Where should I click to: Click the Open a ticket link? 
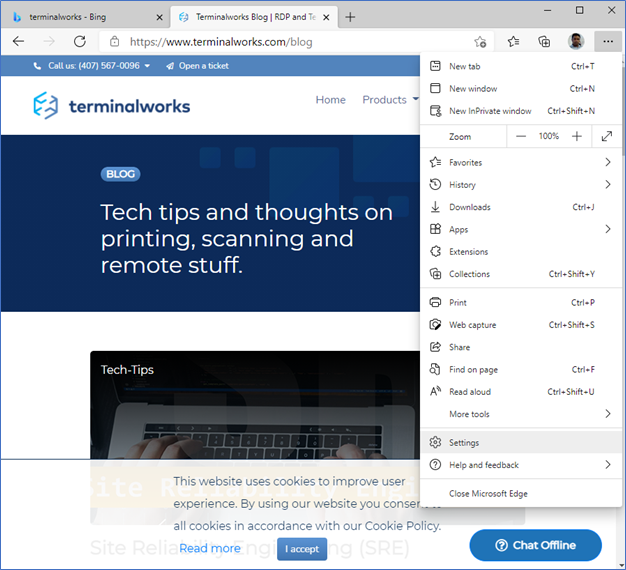(198, 66)
